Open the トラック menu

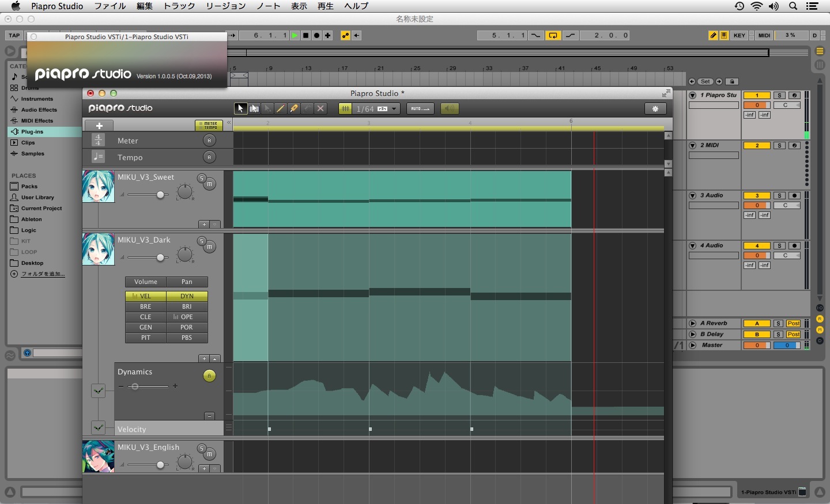(x=179, y=6)
